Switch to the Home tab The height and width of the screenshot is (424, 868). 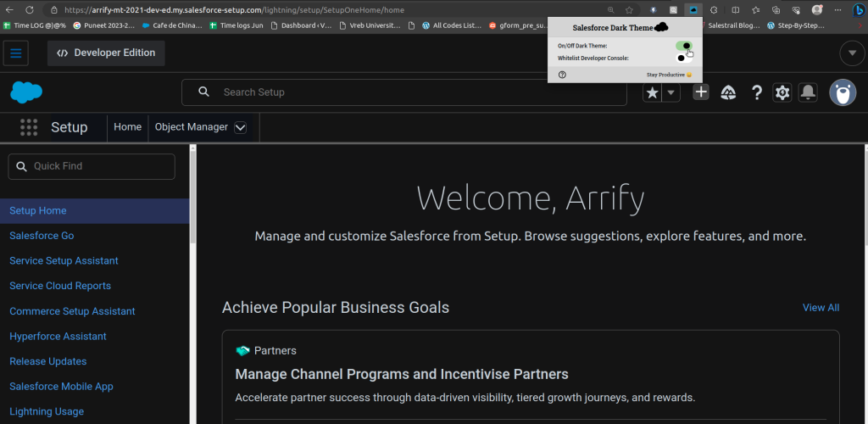pos(128,127)
